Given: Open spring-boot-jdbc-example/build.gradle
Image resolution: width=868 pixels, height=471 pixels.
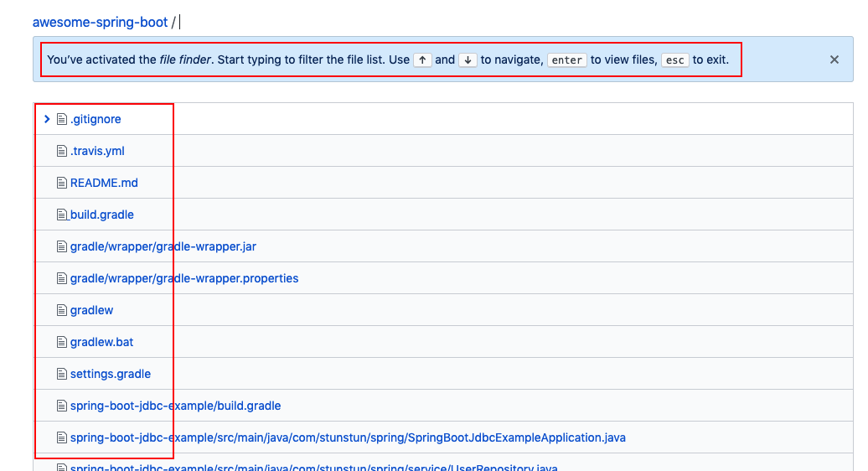Looking at the screenshot, I should pyautogui.click(x=175, y=406).
